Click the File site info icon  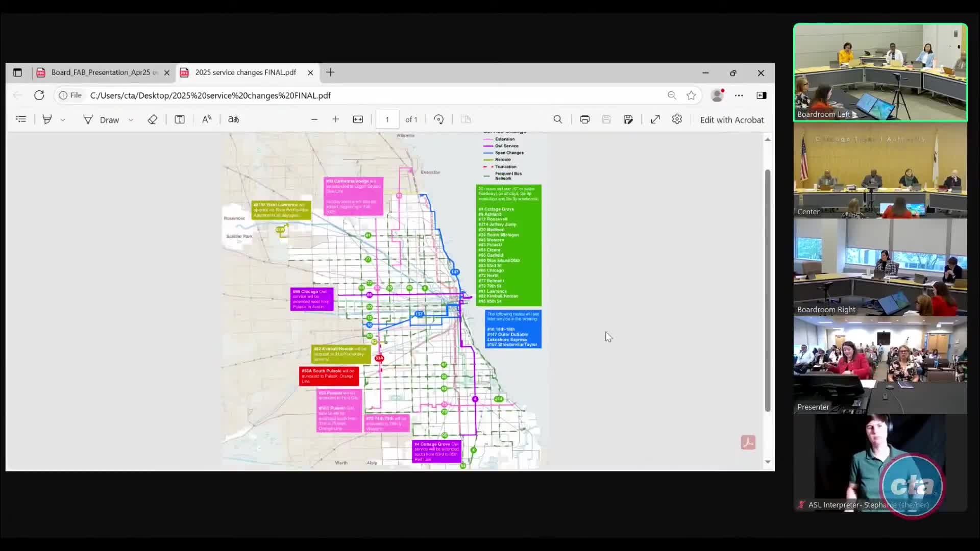(70, 95)
